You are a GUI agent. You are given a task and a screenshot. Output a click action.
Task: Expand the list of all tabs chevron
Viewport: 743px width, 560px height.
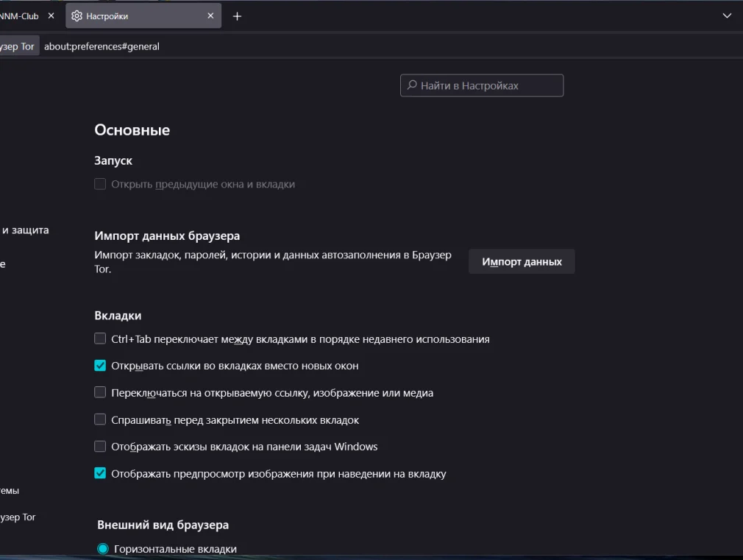point(727,15)
